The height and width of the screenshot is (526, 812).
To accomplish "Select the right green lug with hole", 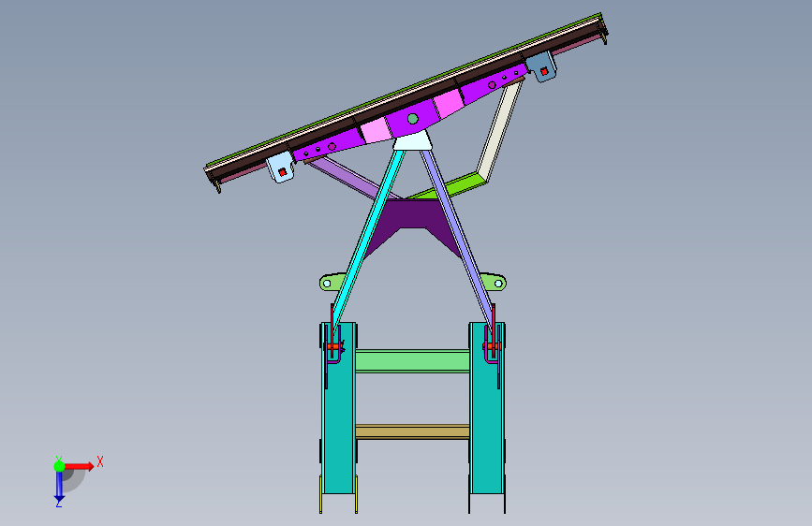I will click(x=494, y=282).
